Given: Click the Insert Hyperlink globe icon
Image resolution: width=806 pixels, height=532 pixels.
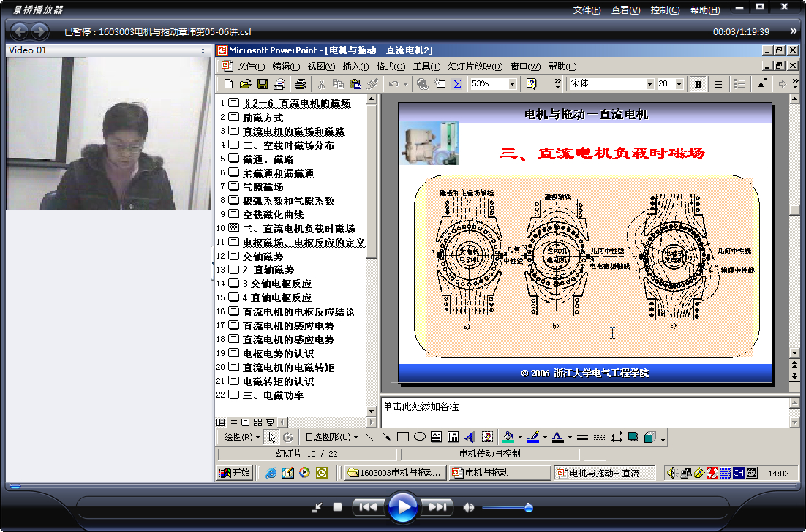Looking at the screenshot, I should [x=423, y=84].
